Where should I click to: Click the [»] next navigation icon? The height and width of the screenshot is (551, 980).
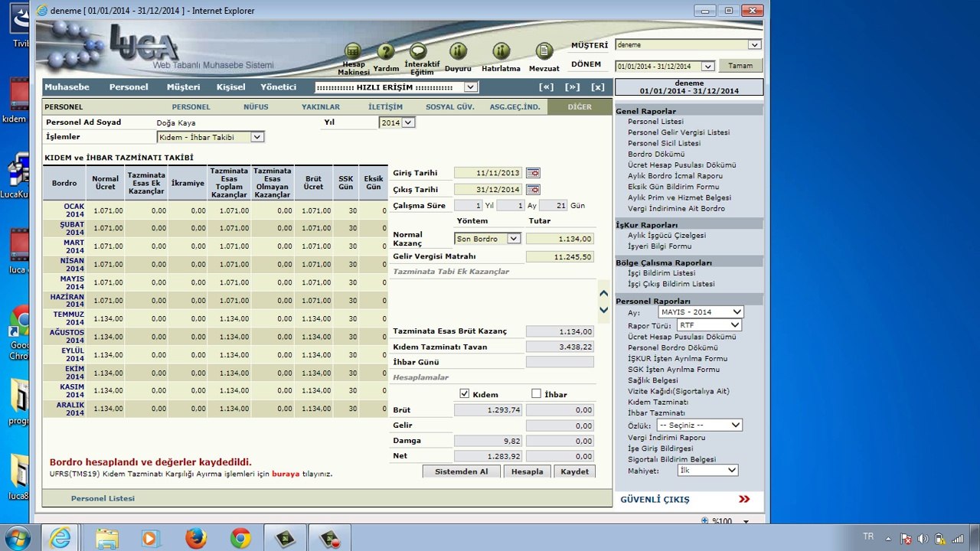(x=573, y=87)
